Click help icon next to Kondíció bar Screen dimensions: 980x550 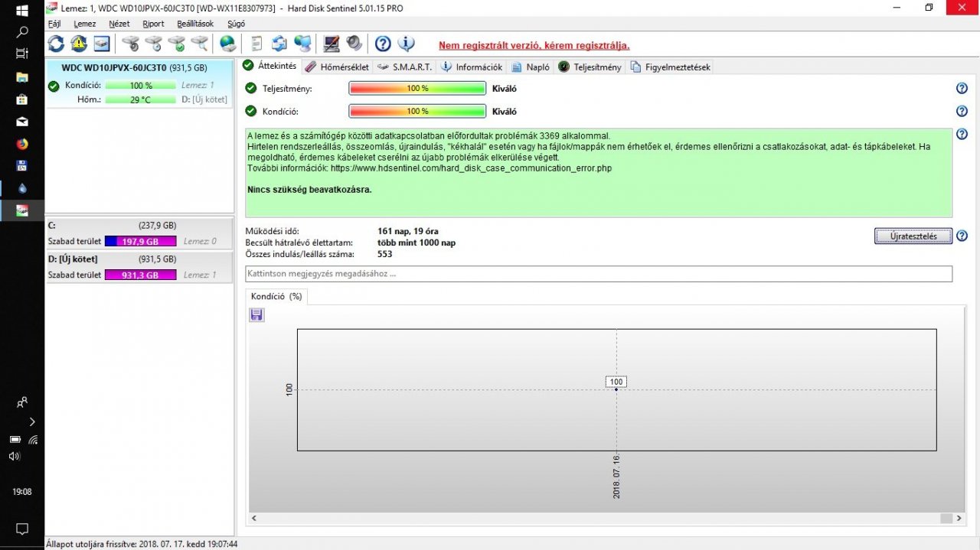coord(962,112)
